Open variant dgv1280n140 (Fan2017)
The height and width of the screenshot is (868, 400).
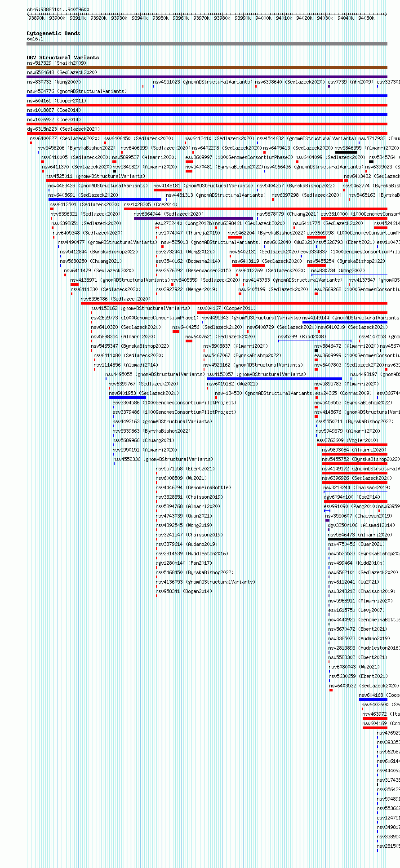pyautogui.click(x=184, y=563)
